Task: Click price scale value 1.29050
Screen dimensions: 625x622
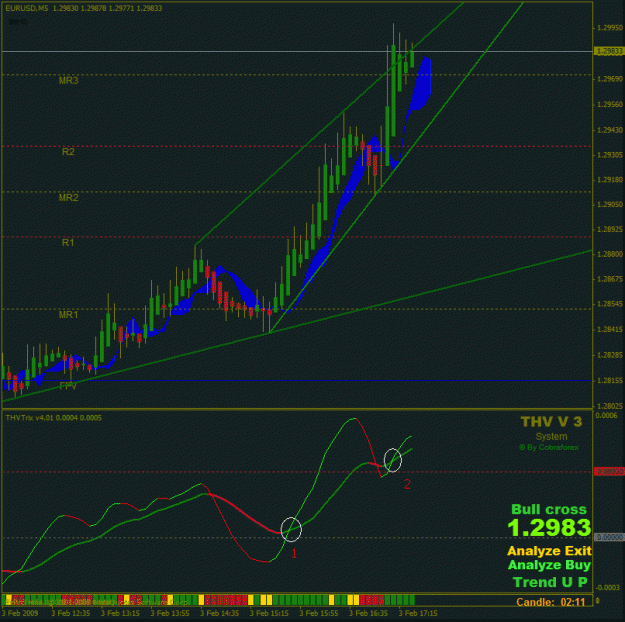Action: click(609, 205)
